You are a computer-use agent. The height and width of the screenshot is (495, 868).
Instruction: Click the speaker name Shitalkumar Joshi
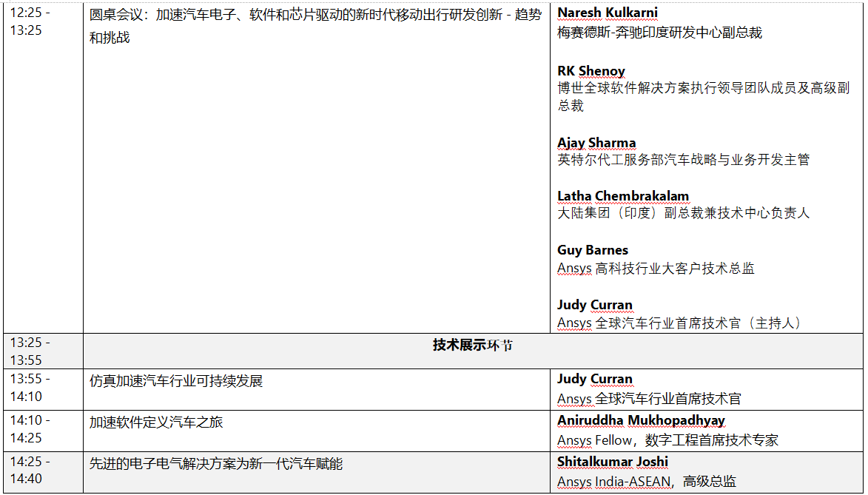[612, 462]
